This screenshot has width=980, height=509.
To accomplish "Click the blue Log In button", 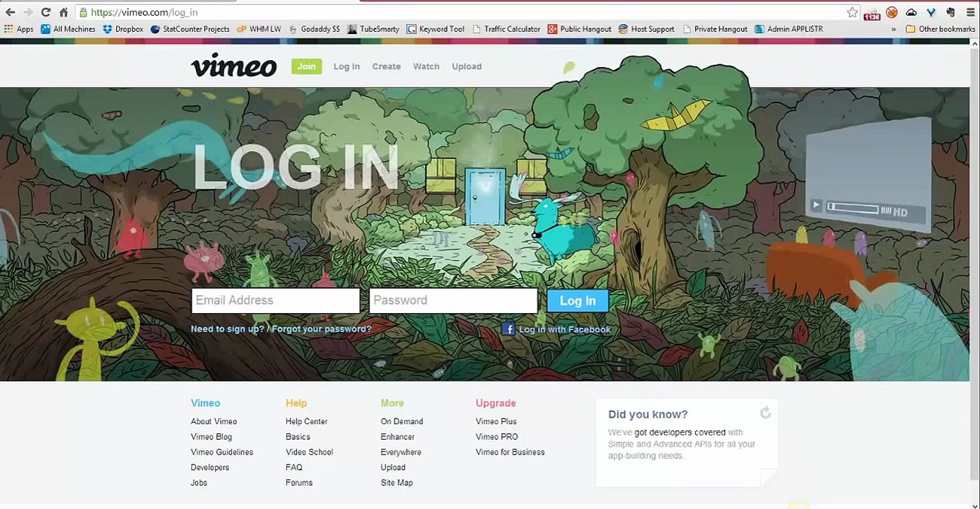I will point(578,300).
